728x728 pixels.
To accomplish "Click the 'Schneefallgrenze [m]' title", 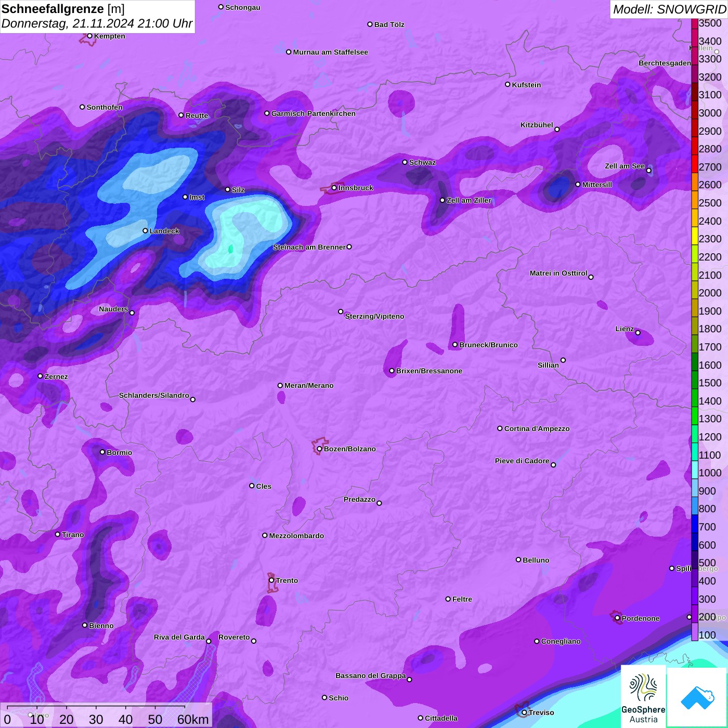I will [63, 9].
